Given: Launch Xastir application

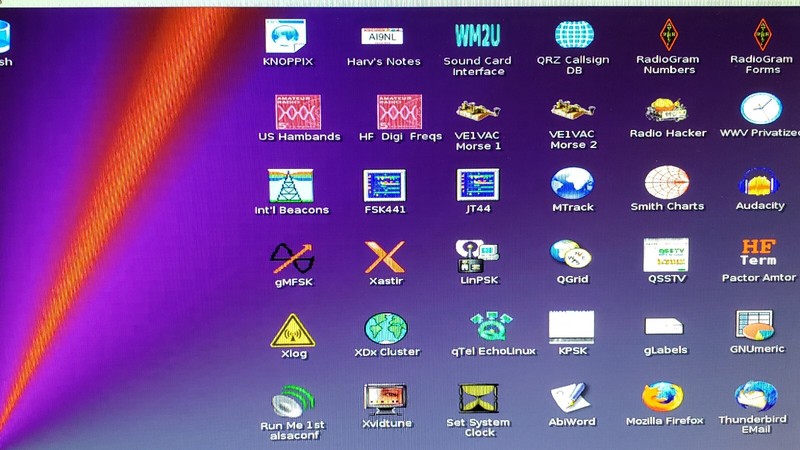Looking at the screenshot, I should (x=385, y=257).
